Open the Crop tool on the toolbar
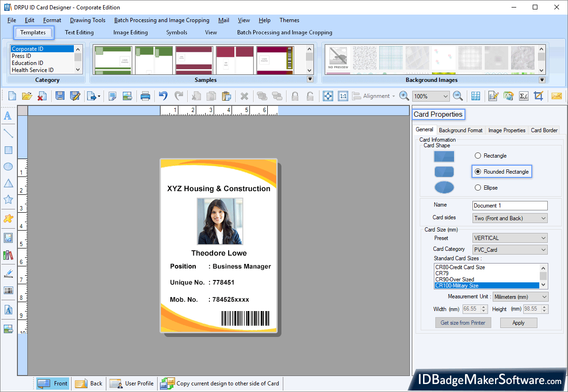This screenshot has width=568, height=392. pyautogui.click(x=539, y=96)
